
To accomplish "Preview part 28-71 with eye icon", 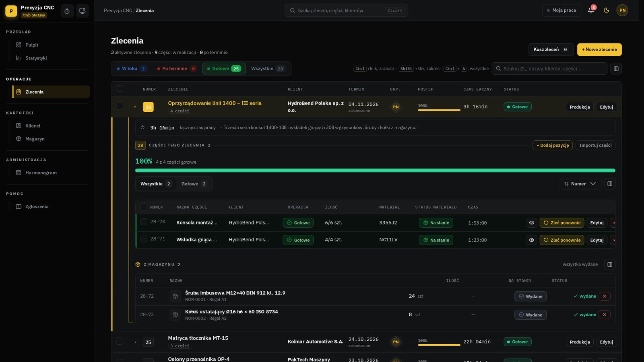I will click(x=532, y=240).
